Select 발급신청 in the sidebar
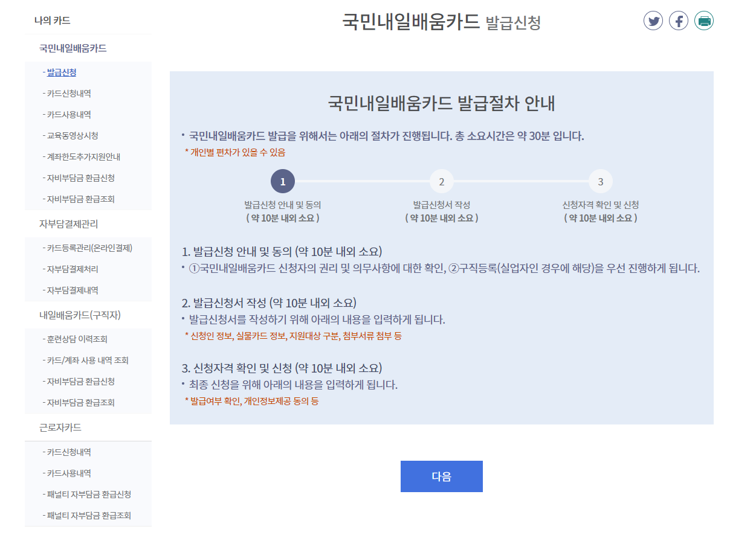Screen dimensions: 756x535 pyautogui.click(x=62, y=72)
